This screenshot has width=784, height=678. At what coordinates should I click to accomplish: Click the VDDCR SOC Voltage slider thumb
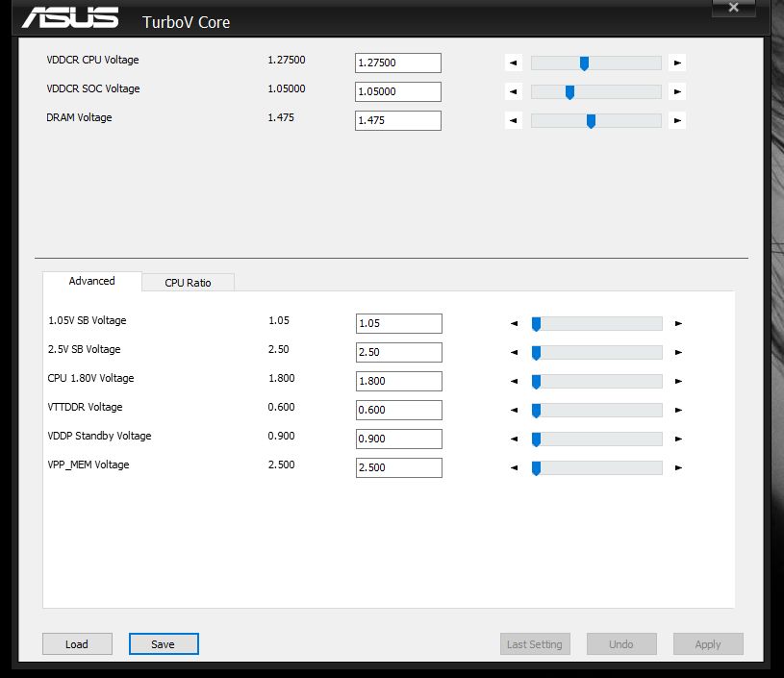pyautogui.click(x=569, y=92)
